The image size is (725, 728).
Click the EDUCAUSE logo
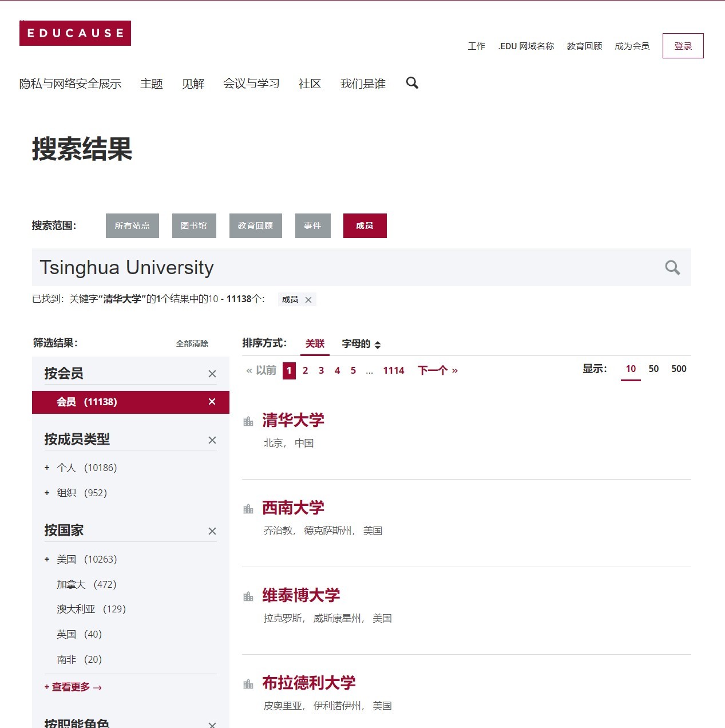click(x=75, y=33)
